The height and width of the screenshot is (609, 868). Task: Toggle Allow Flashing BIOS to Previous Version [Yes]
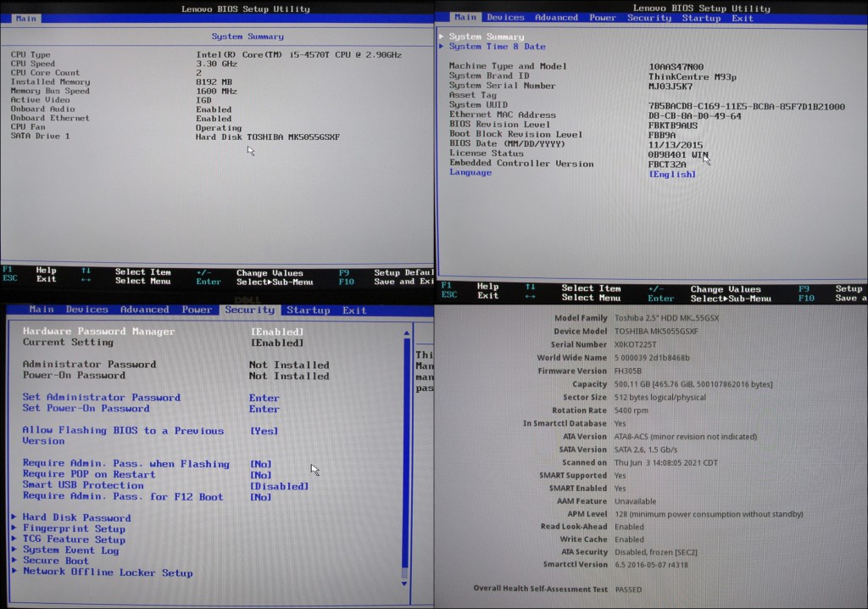[x=264, y=431]
